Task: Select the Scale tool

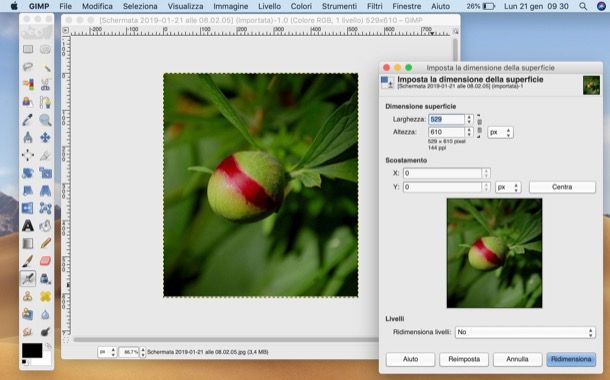Action: pyautogui.click(x=45, y=173)
